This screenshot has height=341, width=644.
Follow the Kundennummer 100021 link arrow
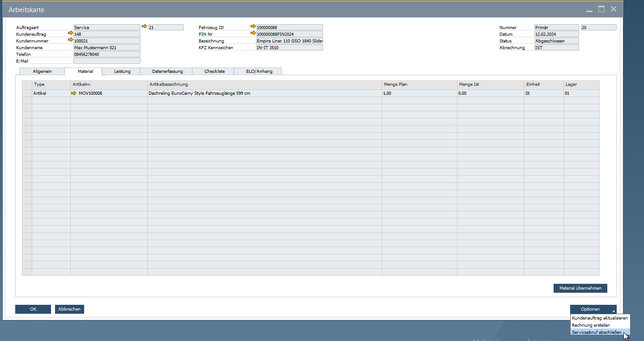point(70,40)
